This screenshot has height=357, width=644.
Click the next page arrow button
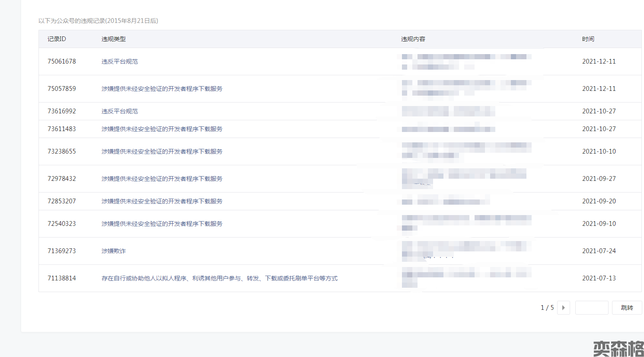[563, 308]
